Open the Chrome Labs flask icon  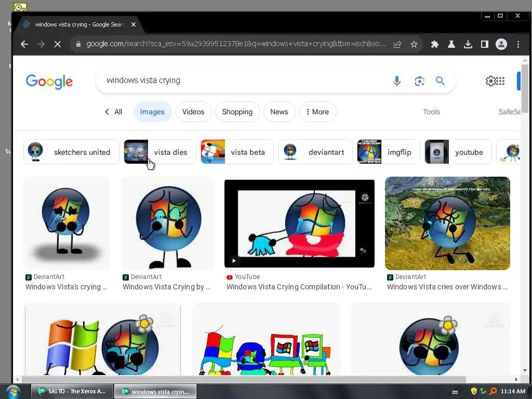pyautogui.click(x=451, y=44)
